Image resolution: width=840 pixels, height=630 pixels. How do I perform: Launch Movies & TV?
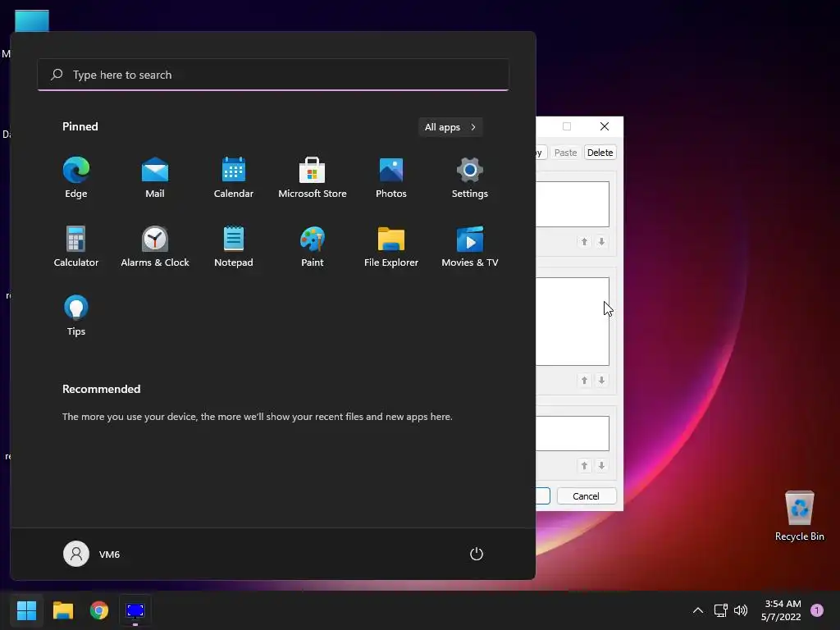click(x=470, y=246)
